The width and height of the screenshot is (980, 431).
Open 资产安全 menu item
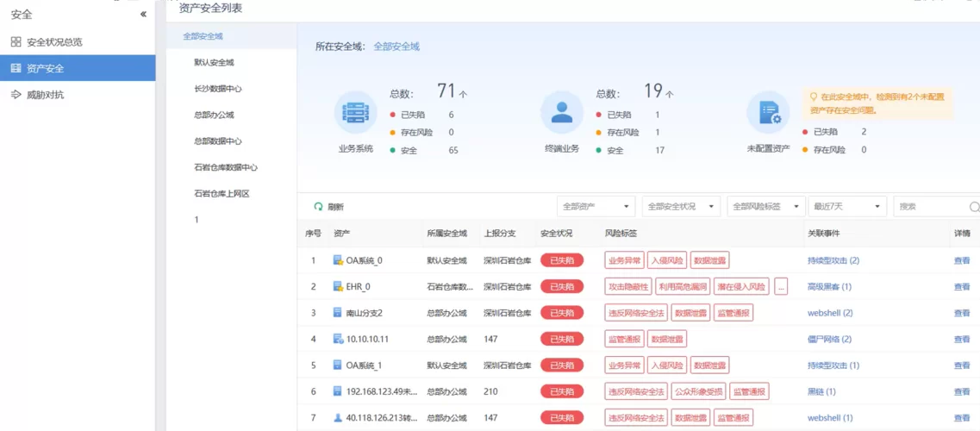pyautogui.click(x=78, y=68)
